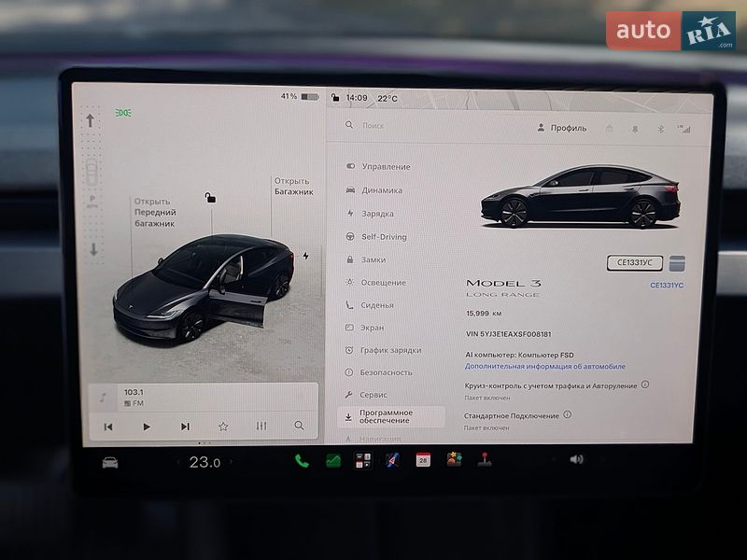Open the Arcade joystick app
747x560 pixels.
(485, 459)
